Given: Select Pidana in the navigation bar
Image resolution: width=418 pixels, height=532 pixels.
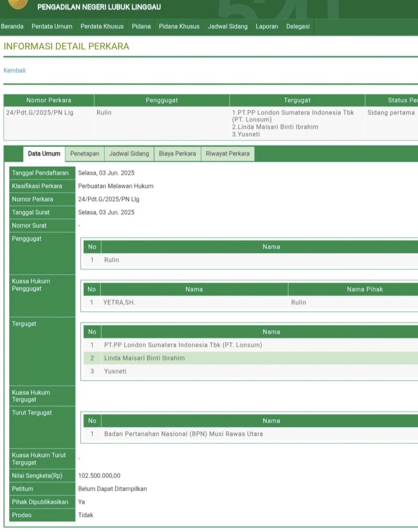Looking at the screenshot, I should pyautogui.click(x=141, y=26).
